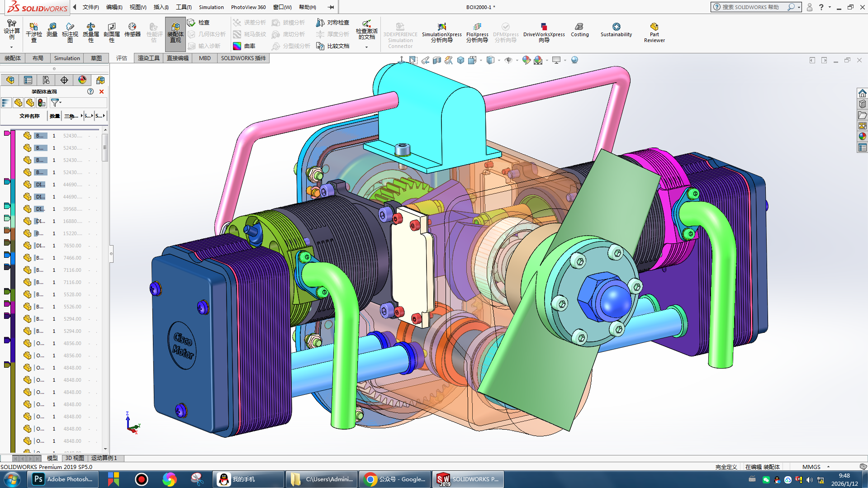Open ConfigurationManager panel tab

(x=46, y=80)
